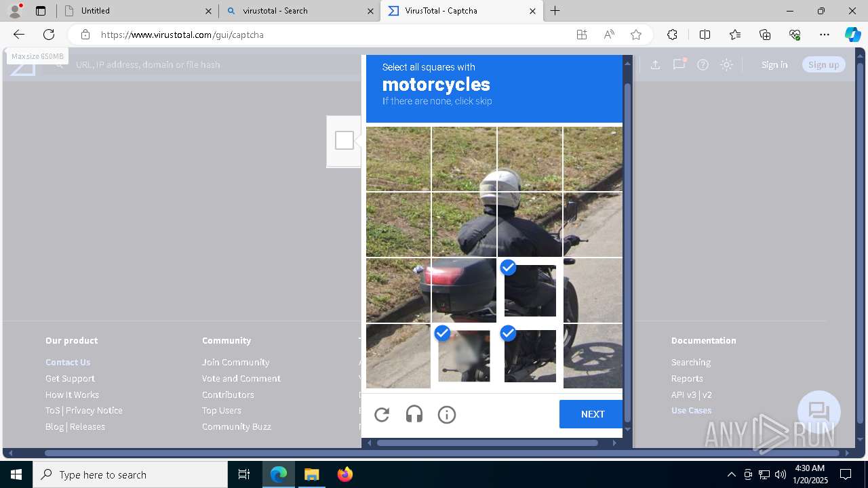Click the captcha frame horizontal scrollbar
868x488 pixels.
[x=487, y=443]
